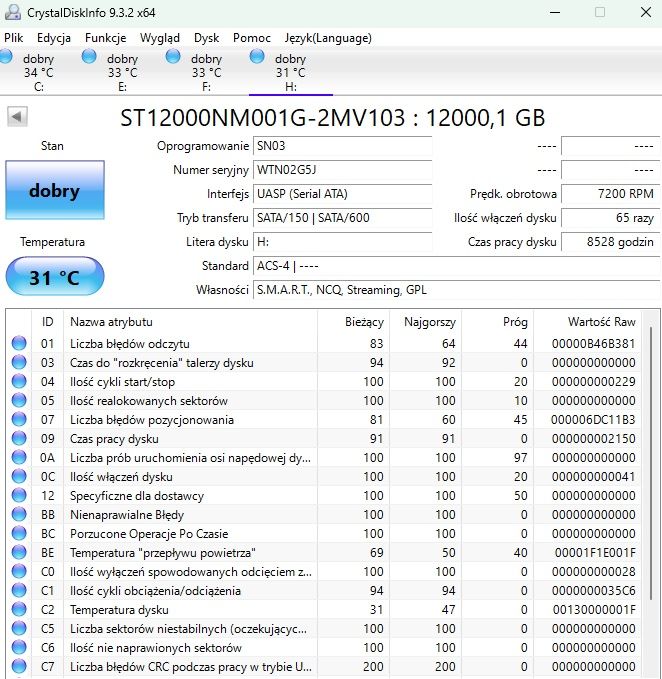Select disk E: health orb

pos(89,57)
